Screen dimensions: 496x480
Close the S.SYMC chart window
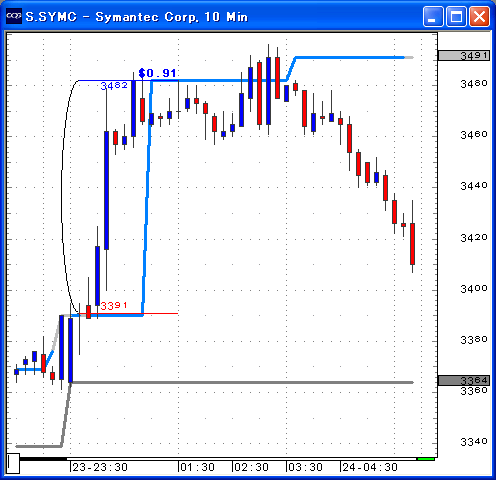coord(480,16)
